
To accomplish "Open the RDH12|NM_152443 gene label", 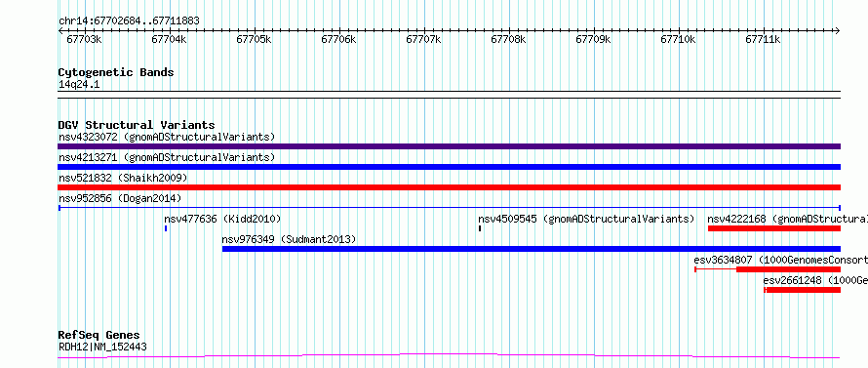I will click(x=102, y=347).
